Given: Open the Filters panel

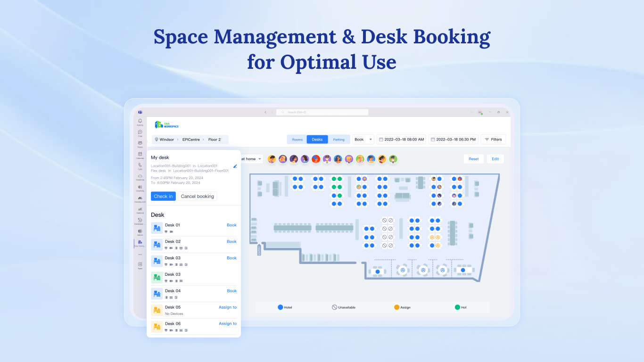Looking at the screenshot, I should 493,140.
